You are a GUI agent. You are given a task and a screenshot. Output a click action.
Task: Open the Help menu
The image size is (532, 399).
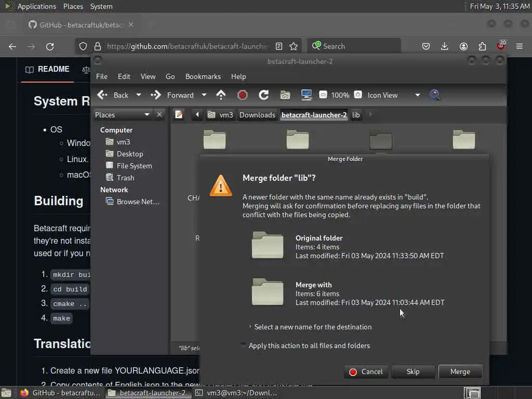(x=238, y=76)
